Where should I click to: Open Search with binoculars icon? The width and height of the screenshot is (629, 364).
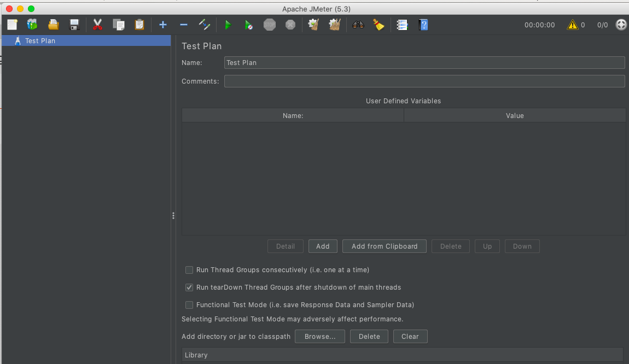[358, 25]
